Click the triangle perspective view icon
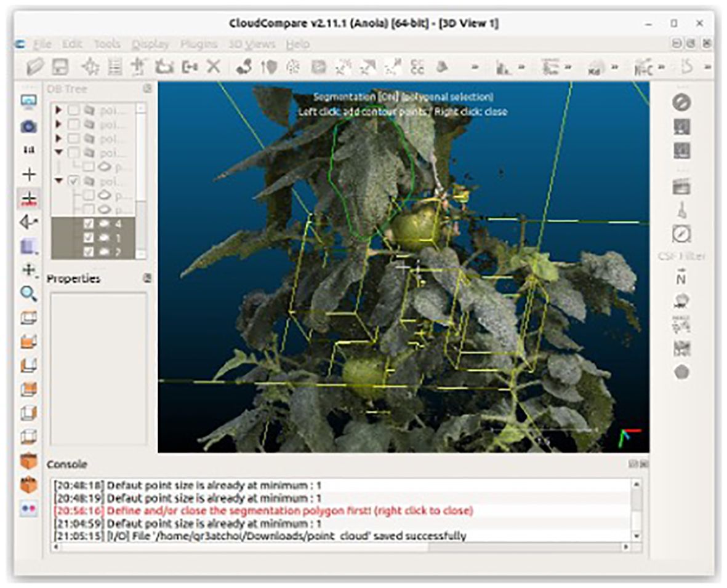This screenshot has height=588, width=727. 29,223
